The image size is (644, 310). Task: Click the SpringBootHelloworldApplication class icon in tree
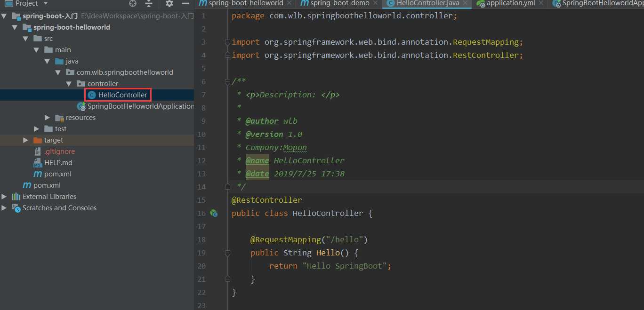[81, 106]
